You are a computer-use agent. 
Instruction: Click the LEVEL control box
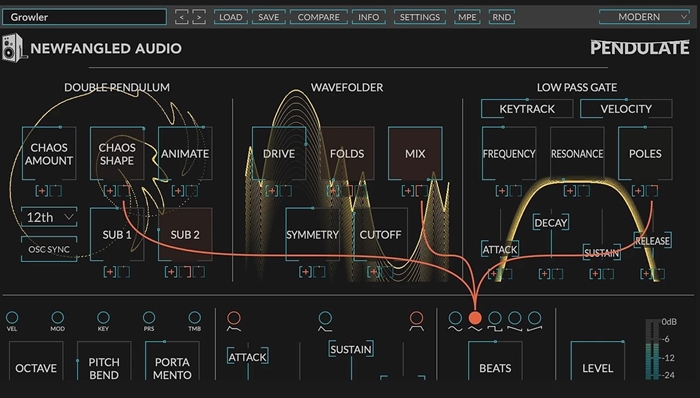pyautogui.click(x=597, y=361)
